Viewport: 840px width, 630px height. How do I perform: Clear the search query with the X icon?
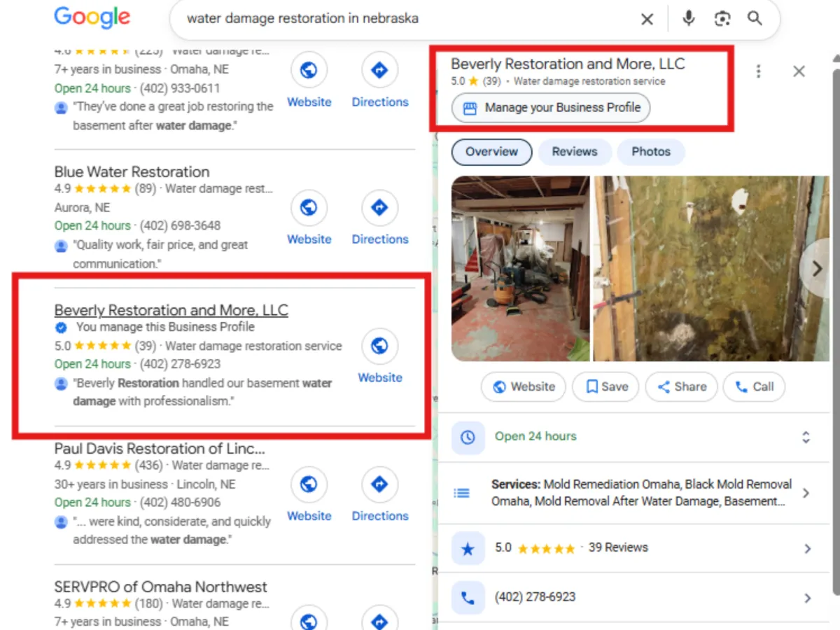(647, 19)
